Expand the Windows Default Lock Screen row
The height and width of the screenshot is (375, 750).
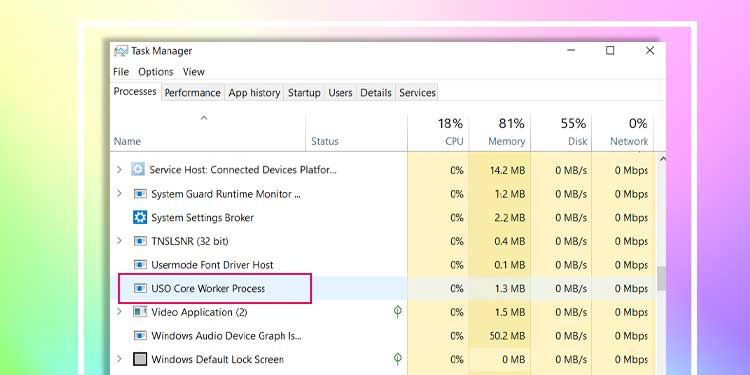pyautogui.click(x=119, y=359)
